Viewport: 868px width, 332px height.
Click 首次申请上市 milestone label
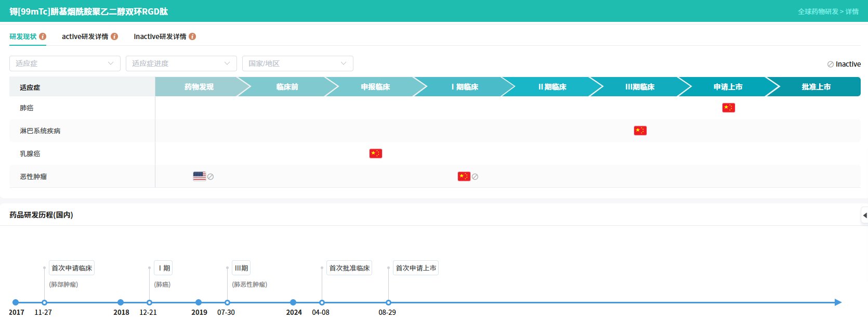click(x=416, y=268)
